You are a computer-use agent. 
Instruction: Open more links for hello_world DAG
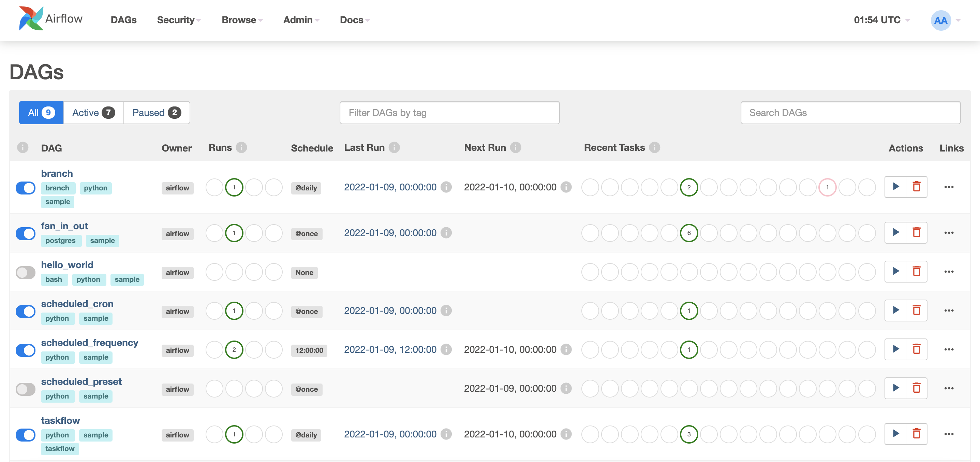(x=949, y=272)
